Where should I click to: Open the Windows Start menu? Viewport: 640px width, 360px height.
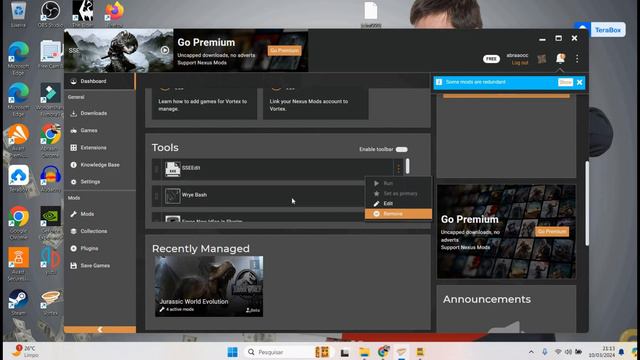pyautogui.click(x=233, y=352)
